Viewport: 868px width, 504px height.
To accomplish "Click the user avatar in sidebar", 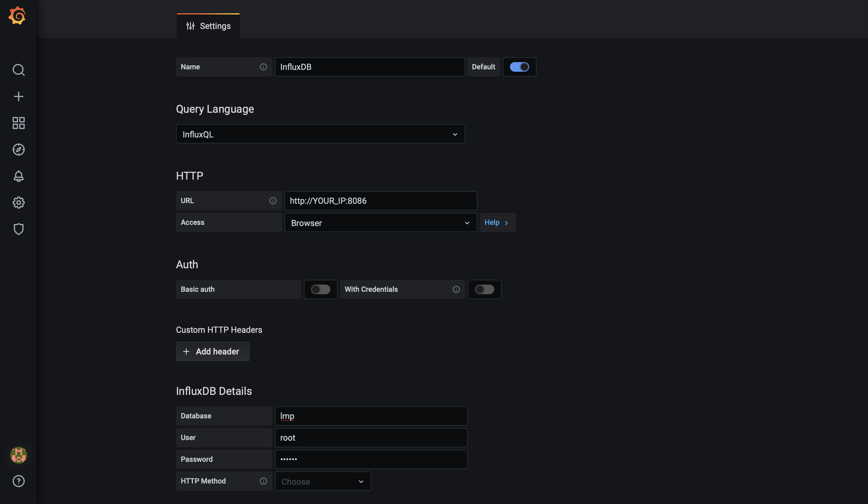I will click(19, 455).
